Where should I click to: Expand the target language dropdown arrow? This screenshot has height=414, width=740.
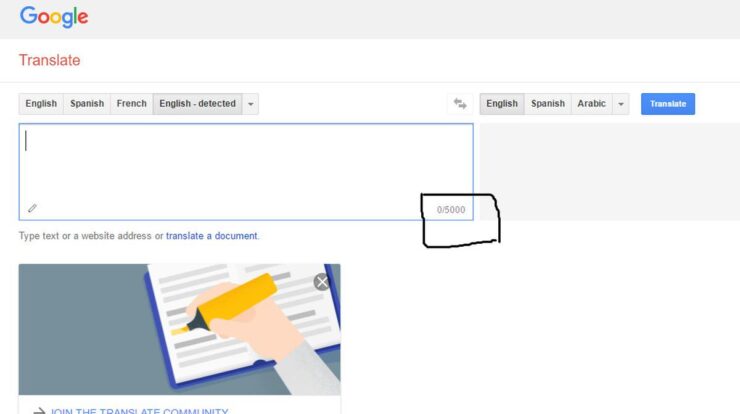point(621,104)
